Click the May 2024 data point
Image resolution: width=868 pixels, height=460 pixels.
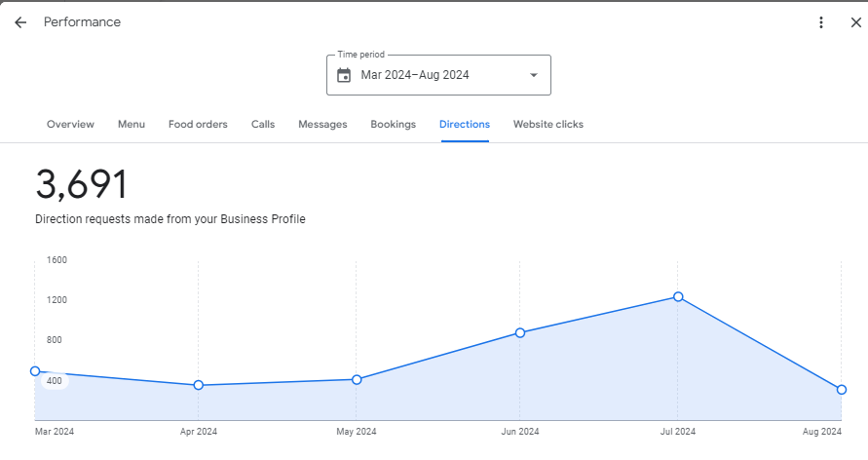pyautogui.click(x=357, y=379)
